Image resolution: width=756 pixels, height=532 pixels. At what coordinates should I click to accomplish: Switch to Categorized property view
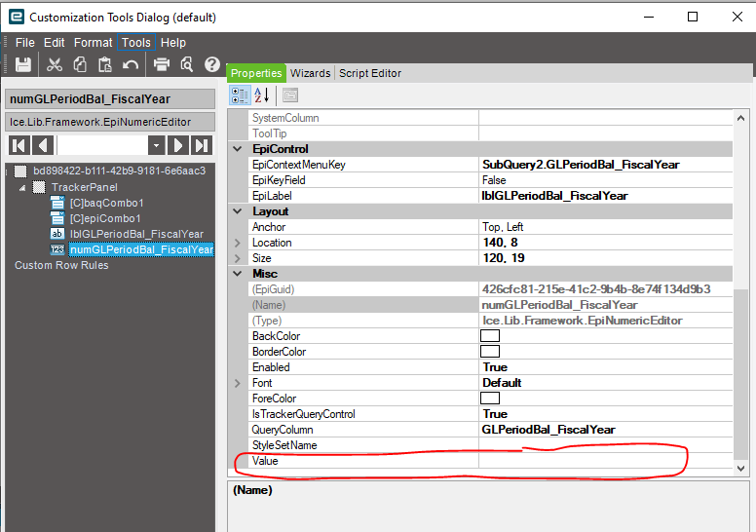coord(240,95)
